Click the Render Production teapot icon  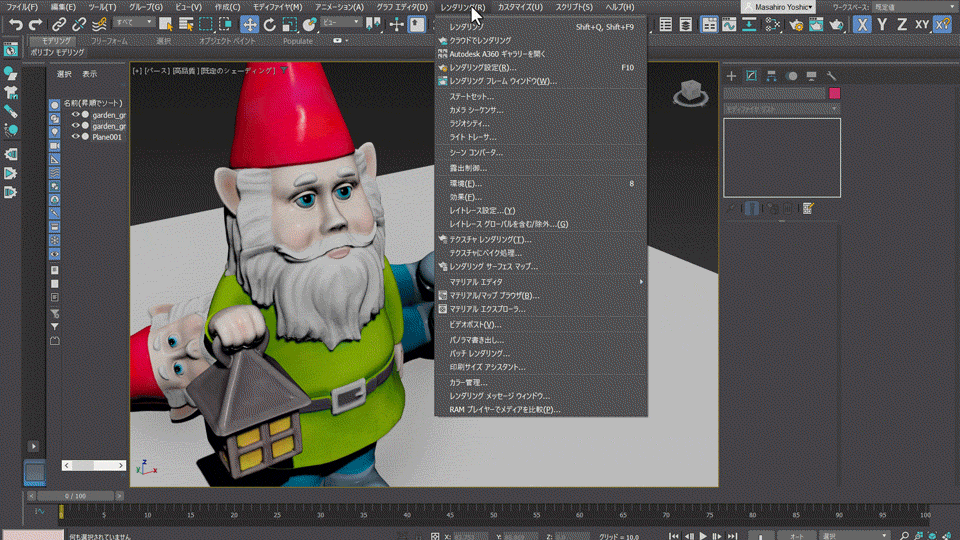point(836,24)
